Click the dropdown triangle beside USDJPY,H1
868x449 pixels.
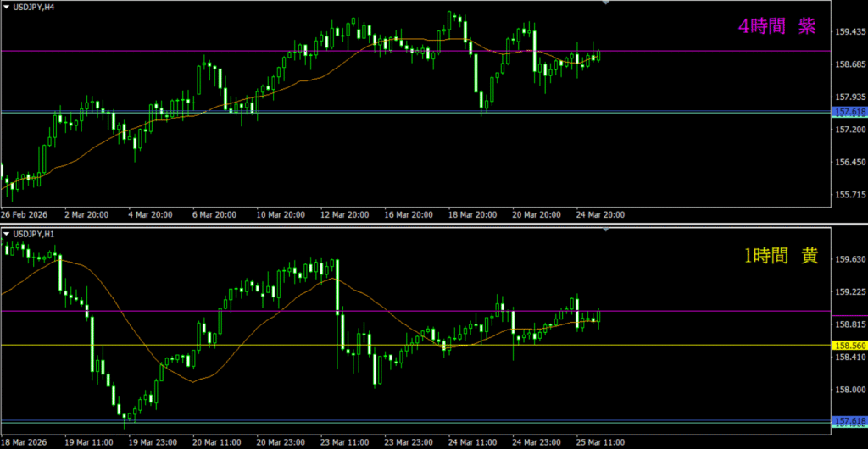pos(8,234)
